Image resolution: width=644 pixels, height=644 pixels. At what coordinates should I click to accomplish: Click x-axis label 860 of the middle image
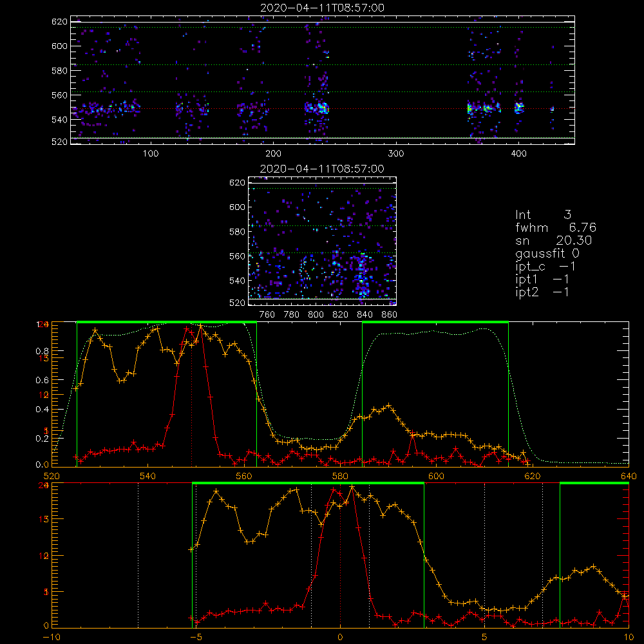point(390,315)
